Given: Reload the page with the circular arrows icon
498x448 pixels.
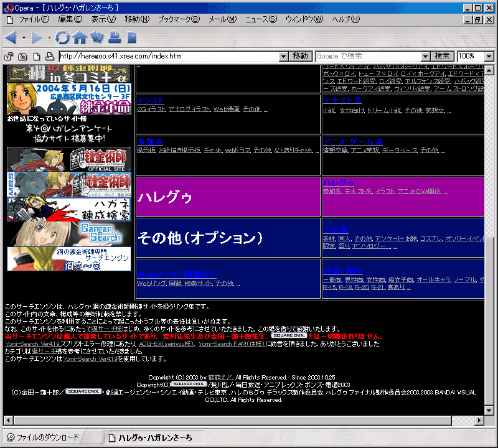Looking at the screenshot, I should (63, 37).
